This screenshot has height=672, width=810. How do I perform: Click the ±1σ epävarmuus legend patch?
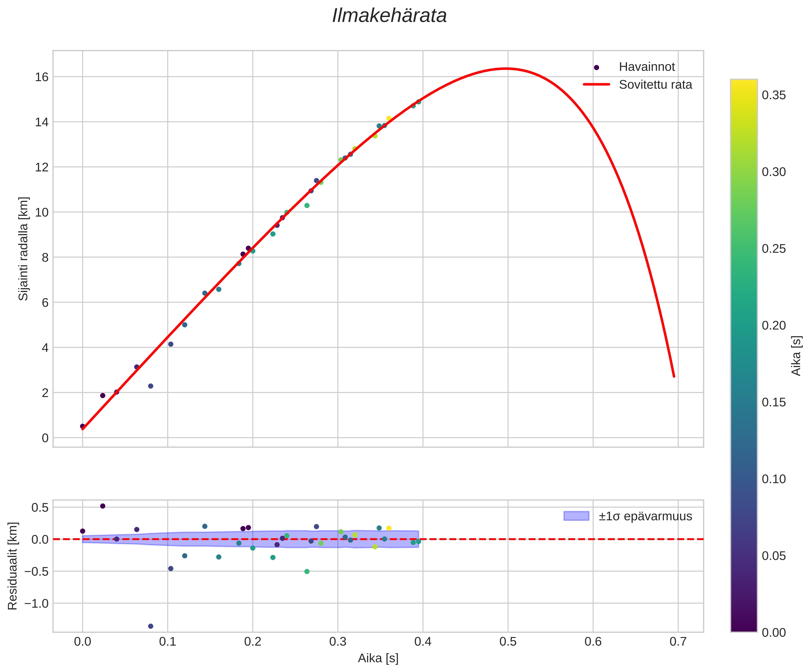tap(576, 516)
